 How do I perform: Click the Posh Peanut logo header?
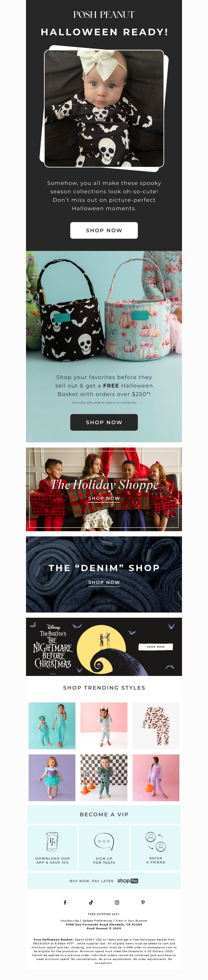tap(104, 15)
